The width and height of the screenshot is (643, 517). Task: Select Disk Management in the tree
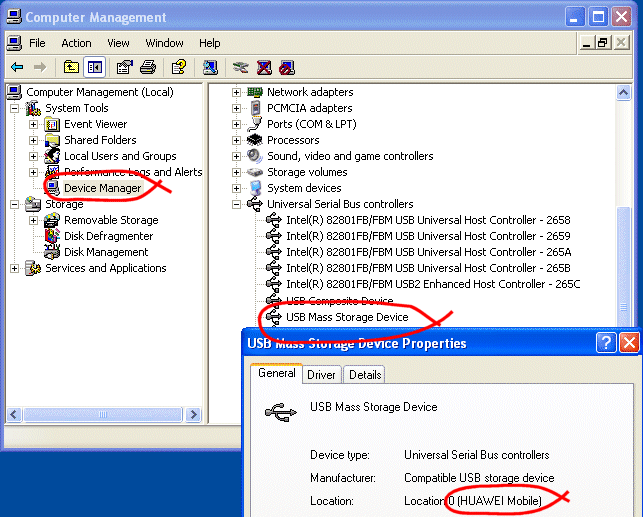point(106,252)
